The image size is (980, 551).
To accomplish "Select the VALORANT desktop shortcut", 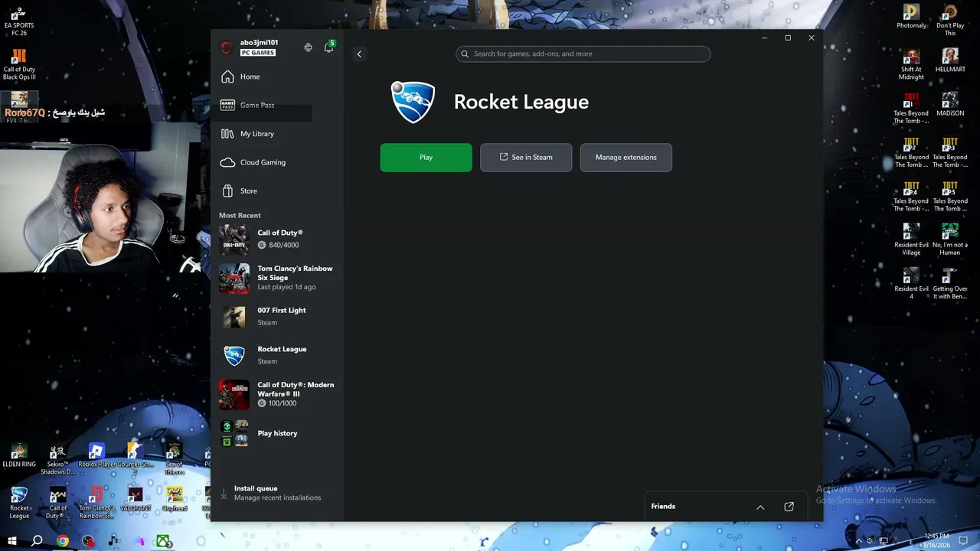I will click(x=136, y=499).
